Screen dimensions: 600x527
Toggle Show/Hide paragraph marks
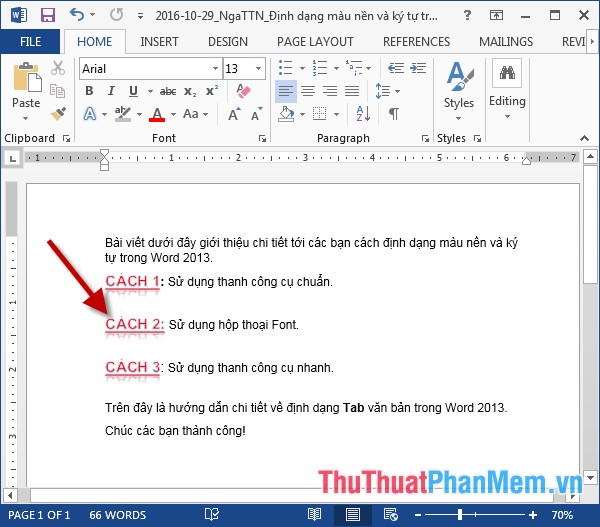tap(394, 114)
